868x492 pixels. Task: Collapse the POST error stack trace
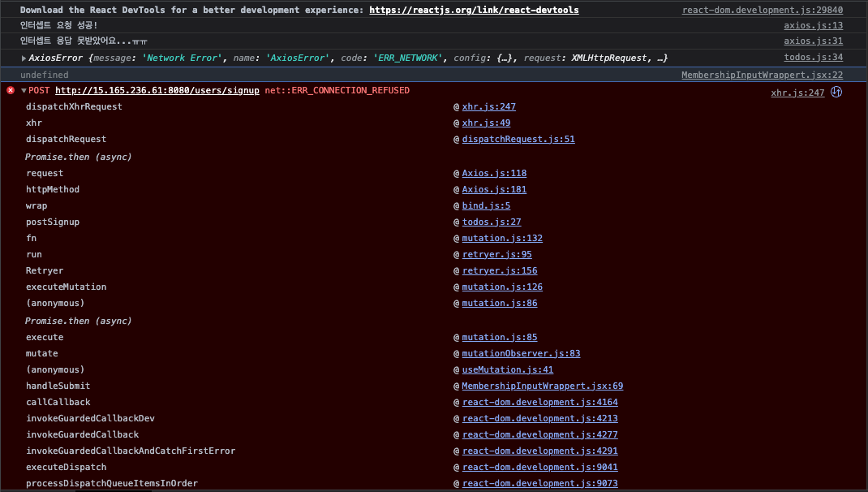click(24, 90)
